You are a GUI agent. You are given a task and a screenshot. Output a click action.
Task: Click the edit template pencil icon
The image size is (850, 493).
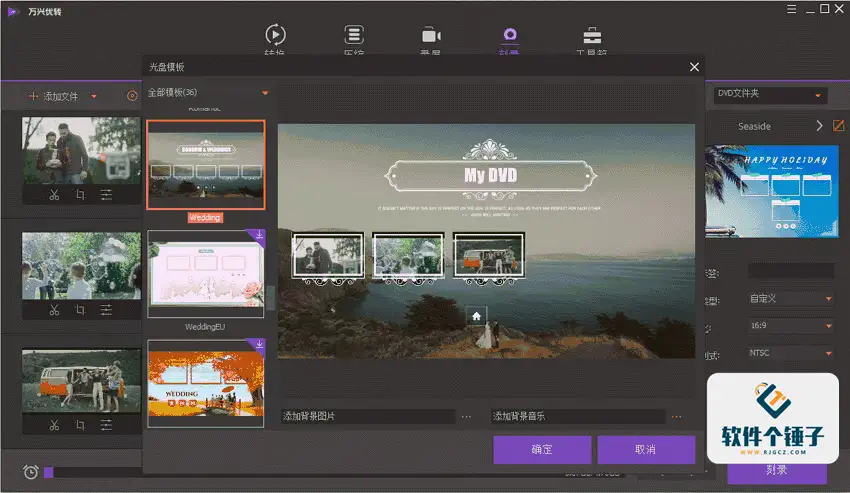(x=838, y=126)
